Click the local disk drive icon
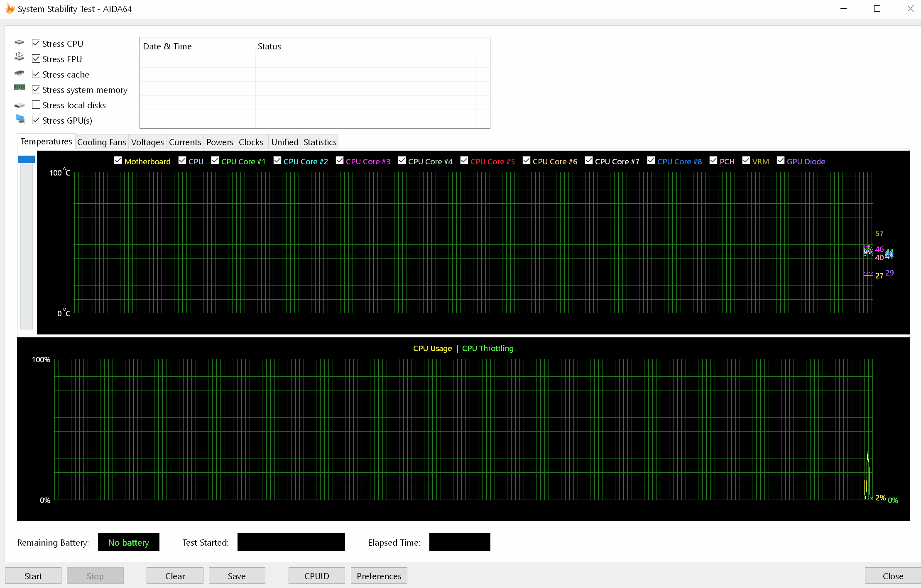The height and width of the screenshot is (588, 921). [20, 105]
